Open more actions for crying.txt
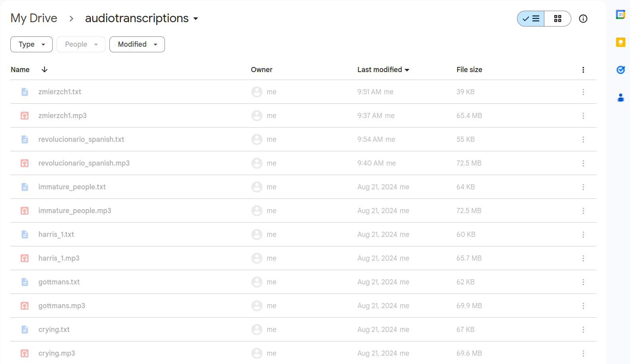Screen dimensions: 630x364 click(x=583, y=330)
